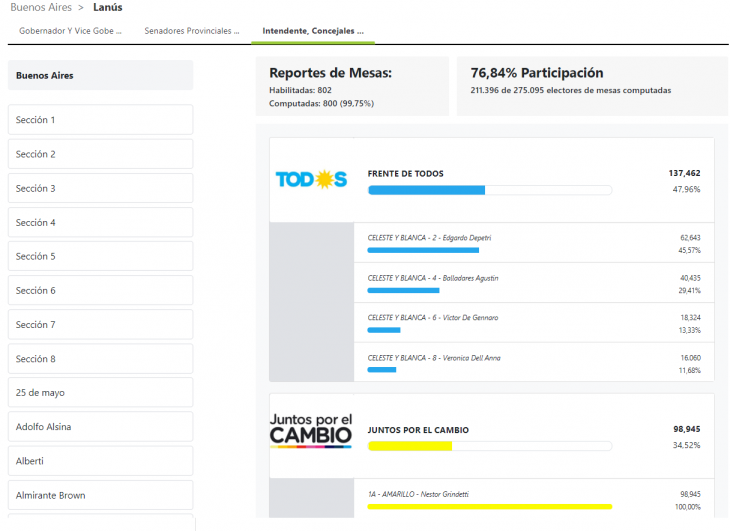
Task: Click the 211.396 de 275.095 electores text
Action: coord(571,90)
